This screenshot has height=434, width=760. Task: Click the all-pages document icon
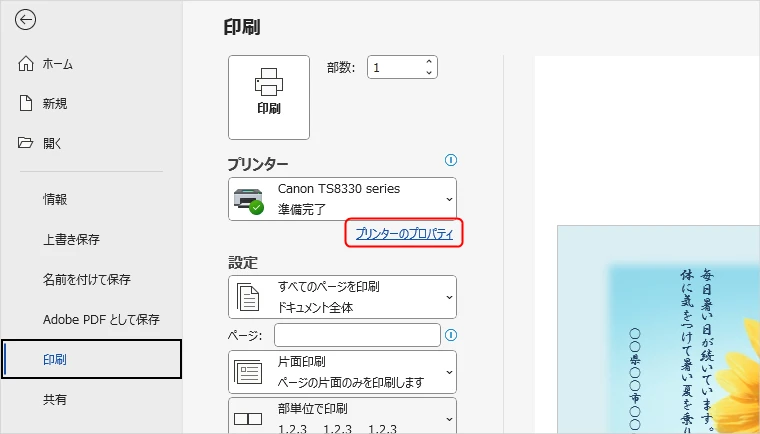click(248, 297)
